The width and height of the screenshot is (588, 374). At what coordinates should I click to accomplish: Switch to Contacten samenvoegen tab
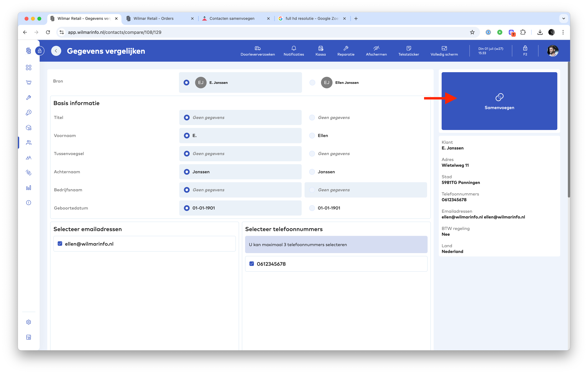click(x=232, y=19)
